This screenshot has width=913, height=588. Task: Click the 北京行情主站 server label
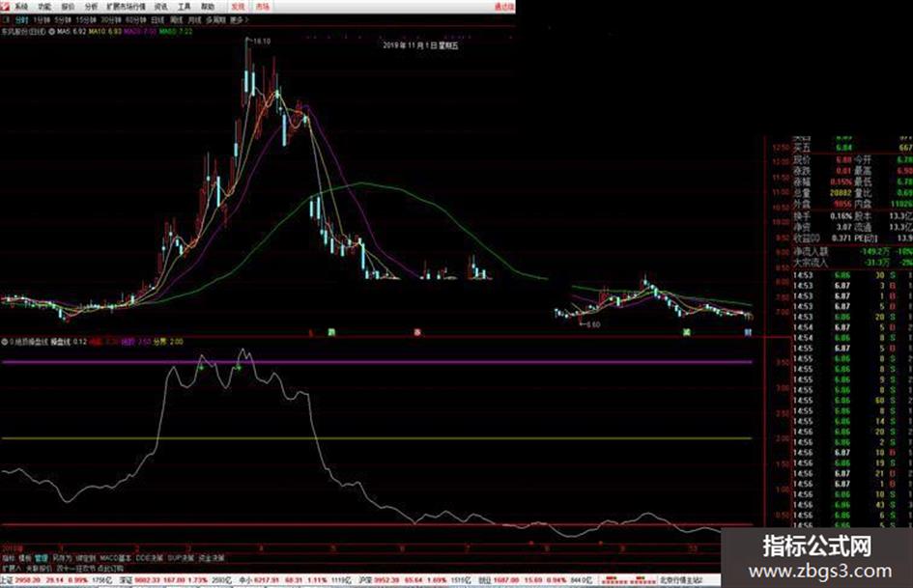pyautogui.click(x=682, y=580)
